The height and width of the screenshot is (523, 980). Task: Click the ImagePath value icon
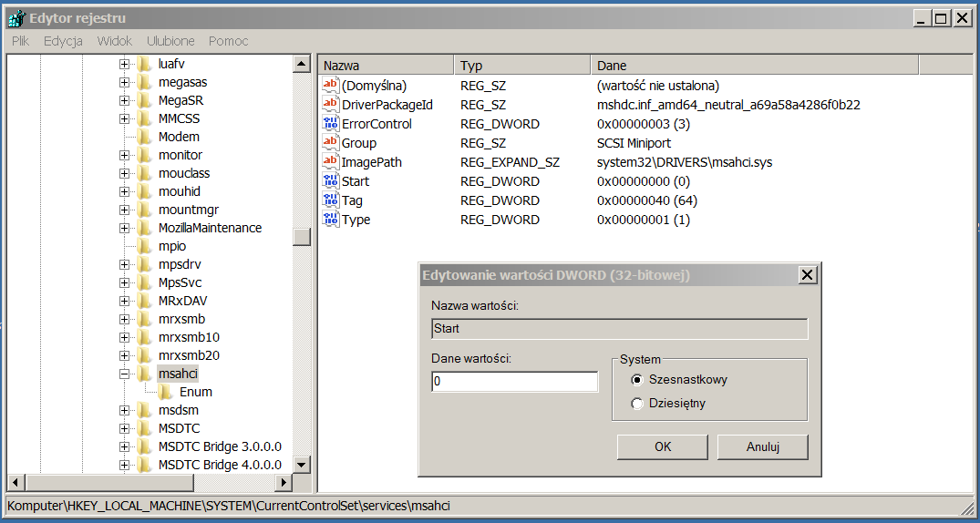[x=331, y=162]
